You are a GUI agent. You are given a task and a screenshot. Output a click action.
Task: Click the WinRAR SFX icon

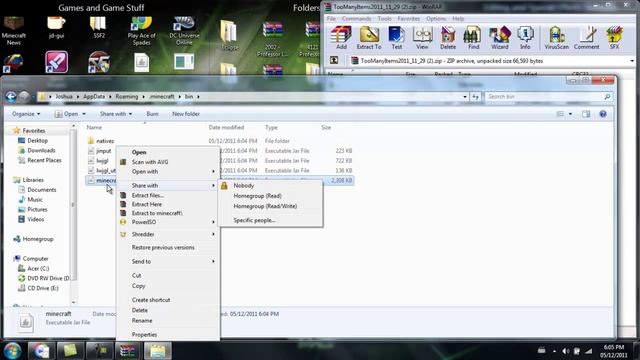pos(614,38)
